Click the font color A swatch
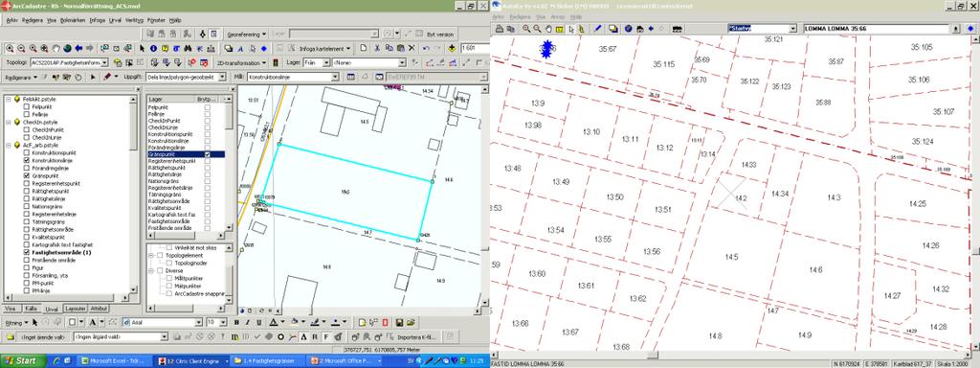980x368 pixels. click(273, 322)
